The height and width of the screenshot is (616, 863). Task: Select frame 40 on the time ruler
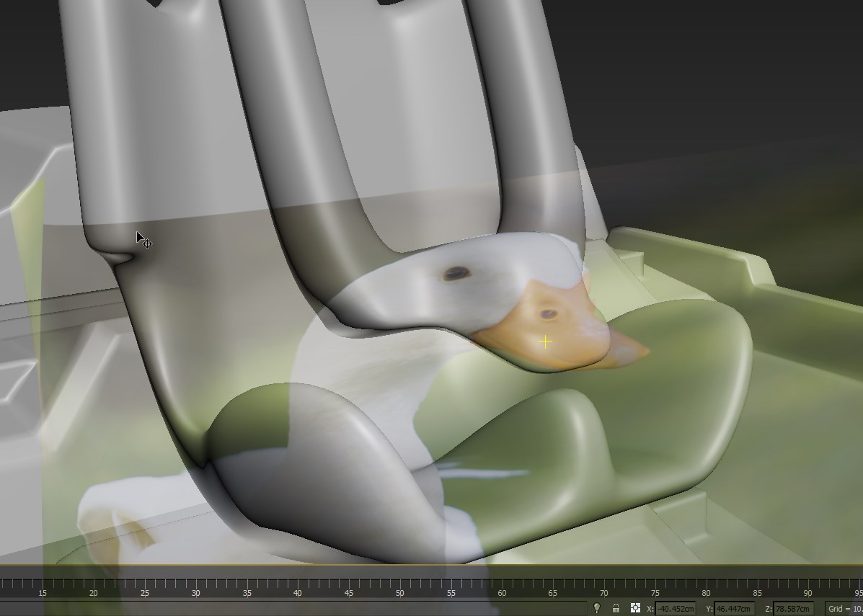coord(298,584)
